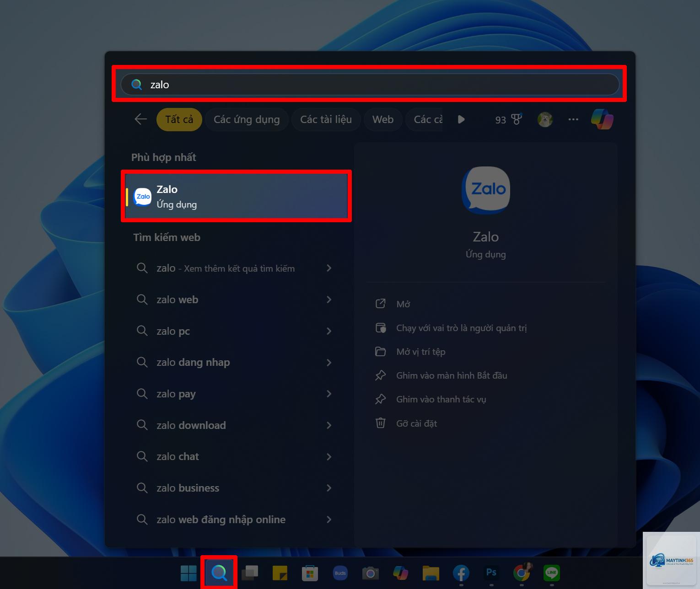Switch to the 'Web' filter tab
This screenshot has height=589, width=700.
coord(383,119)
